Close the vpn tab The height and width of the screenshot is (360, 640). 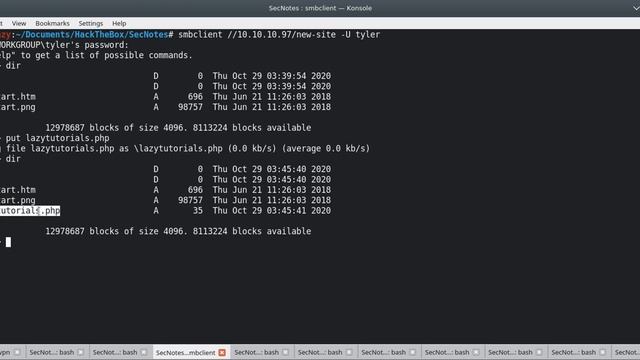coord(17,352)
